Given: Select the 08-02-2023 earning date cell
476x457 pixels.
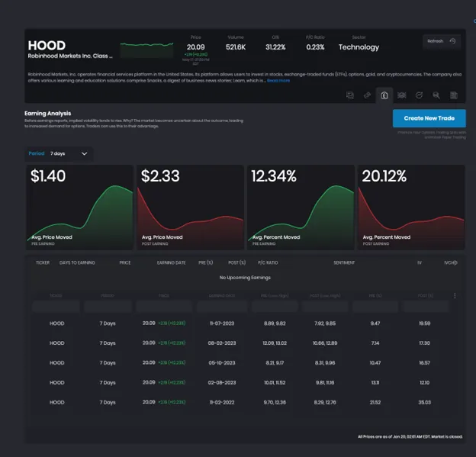Looking at the screenshot, I should [222, 343].
